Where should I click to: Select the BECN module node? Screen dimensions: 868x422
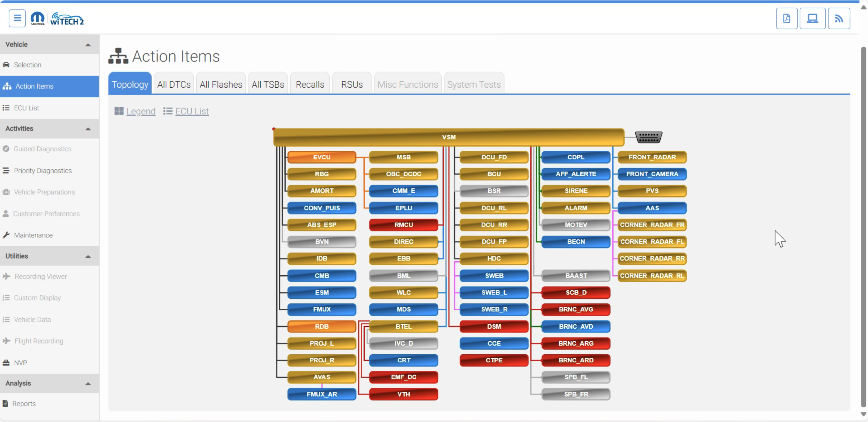[x=576, y=241]
